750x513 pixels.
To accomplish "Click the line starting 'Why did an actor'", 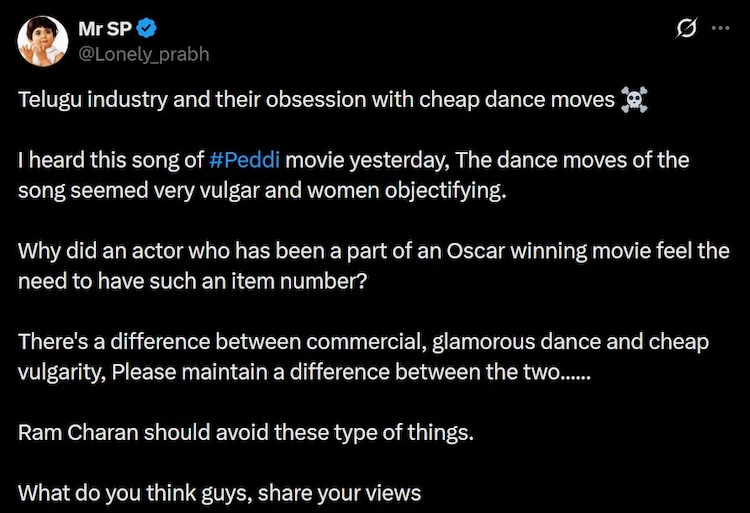I will 374,251.
